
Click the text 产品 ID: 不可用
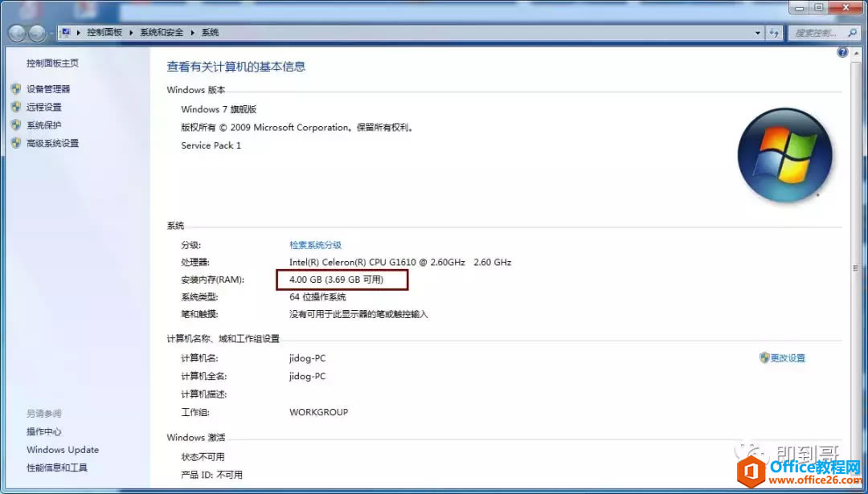pyautogui.click(x=212, y=475)
